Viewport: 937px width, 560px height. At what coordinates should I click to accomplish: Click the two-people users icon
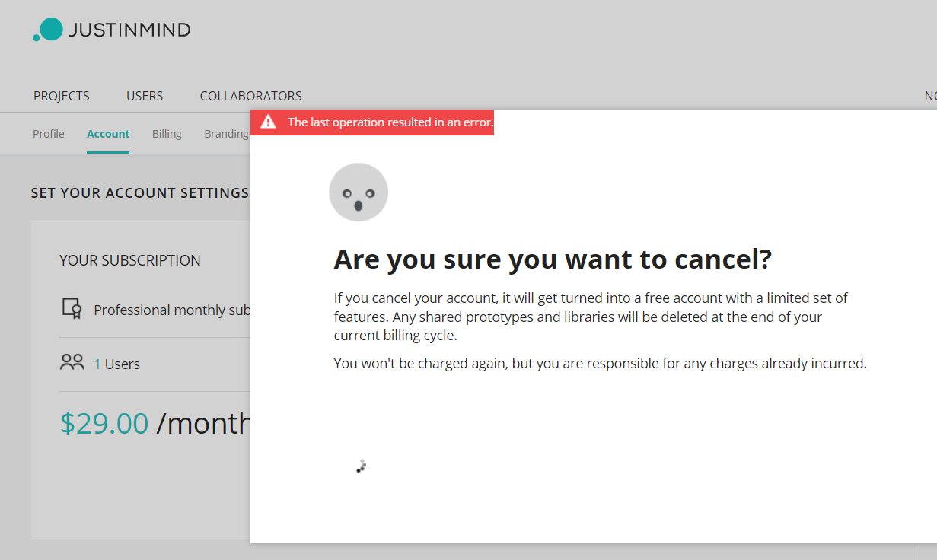click(72, 363)
